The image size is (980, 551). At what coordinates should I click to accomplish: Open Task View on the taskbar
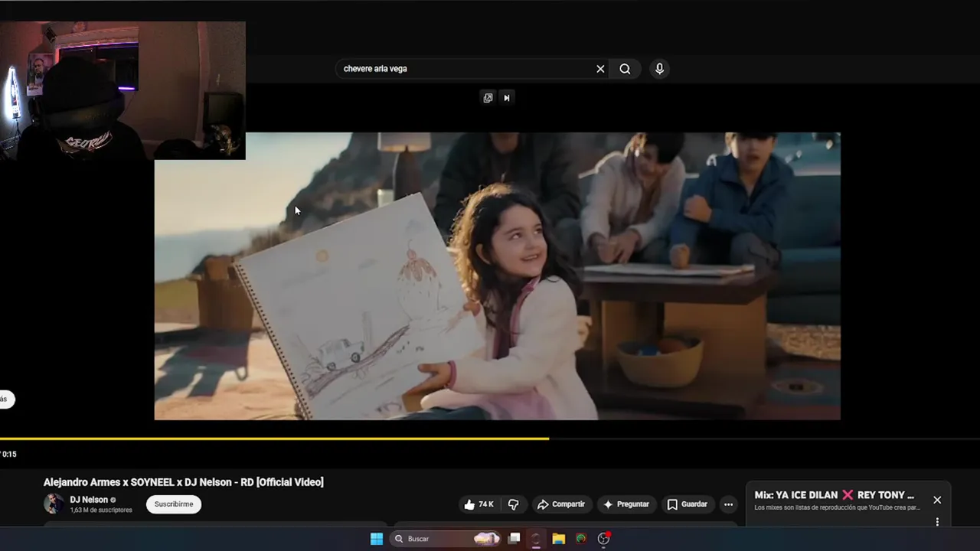[x=514, y=539]
